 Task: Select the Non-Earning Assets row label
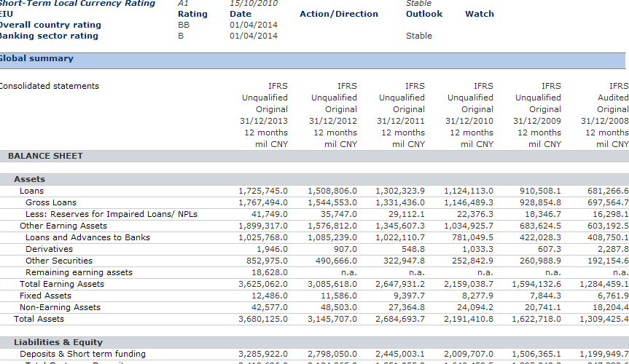coord(60,307)
